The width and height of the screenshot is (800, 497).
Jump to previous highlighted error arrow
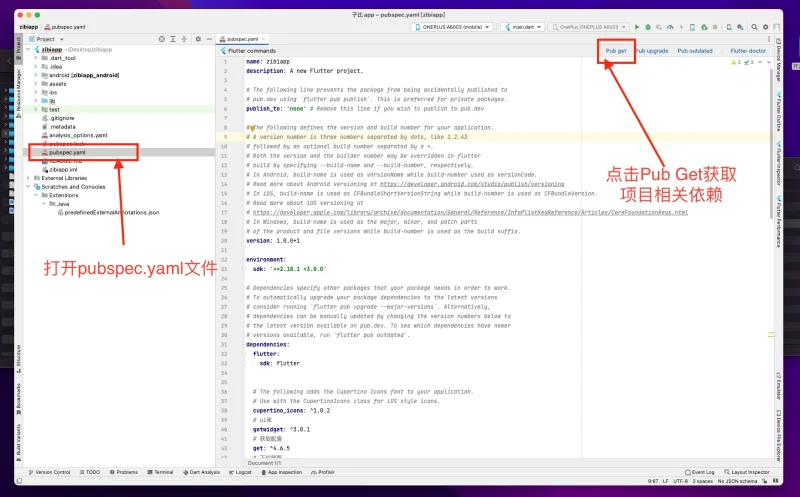pos(760,62)
